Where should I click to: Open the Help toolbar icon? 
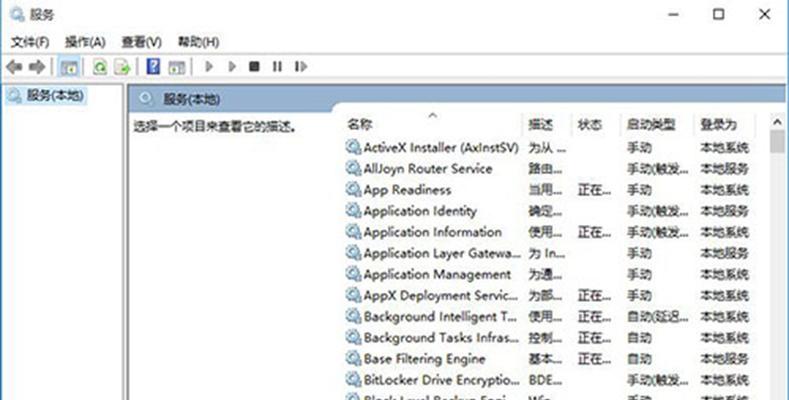click(153, 66)
